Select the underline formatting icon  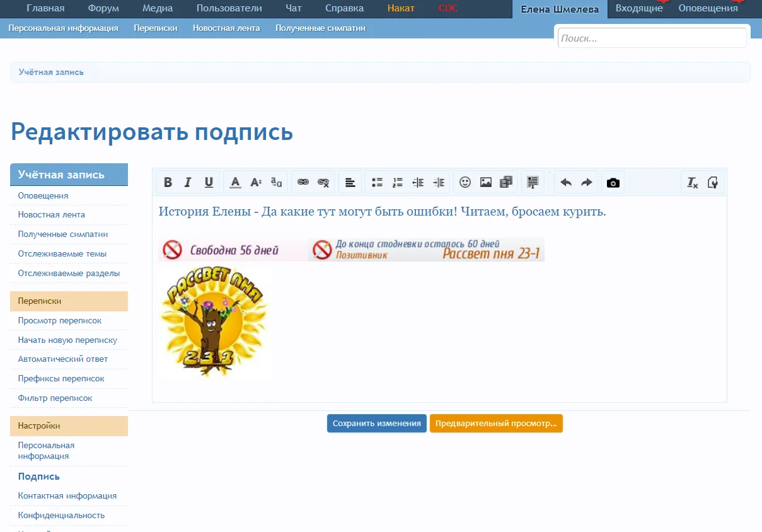coord(209,182)
